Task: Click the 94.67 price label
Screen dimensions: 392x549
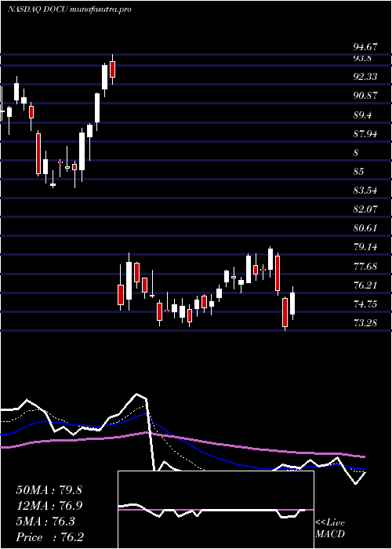Action: point(365,47)
